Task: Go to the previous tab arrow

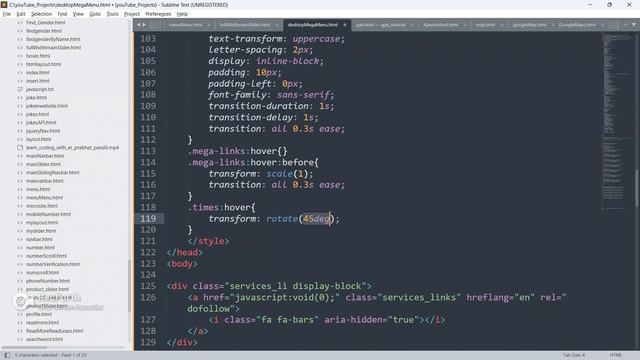Action: click(x=139, y=25)
